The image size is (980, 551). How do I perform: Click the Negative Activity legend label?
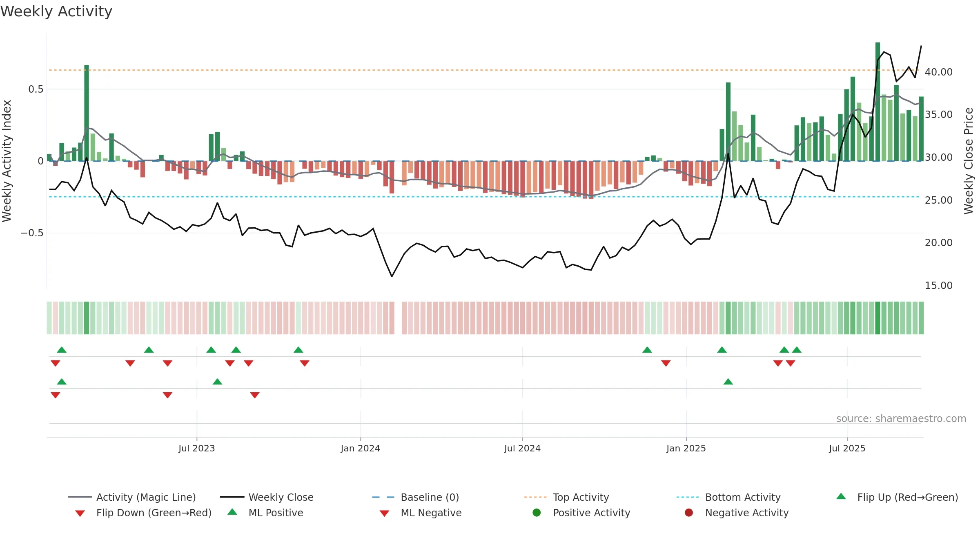[747, 513]
